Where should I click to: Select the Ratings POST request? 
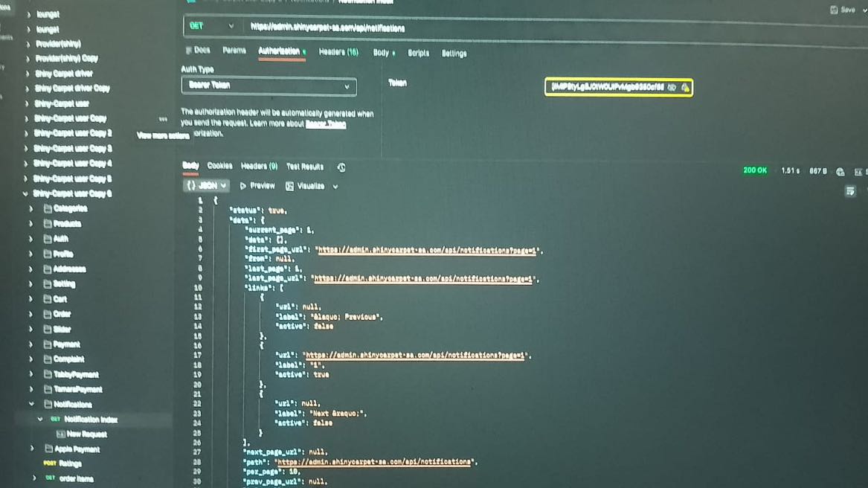pos(69,463)
